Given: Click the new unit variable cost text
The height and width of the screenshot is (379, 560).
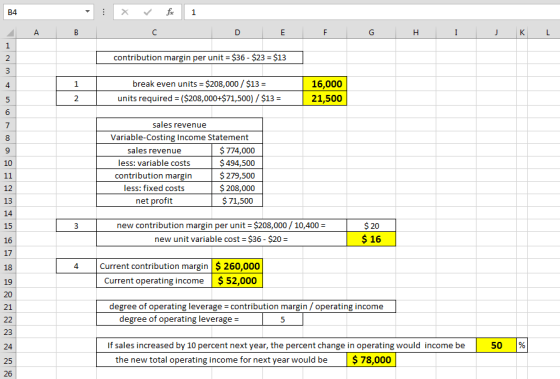Looking at the screenshot, I should (x=221, y=239).
